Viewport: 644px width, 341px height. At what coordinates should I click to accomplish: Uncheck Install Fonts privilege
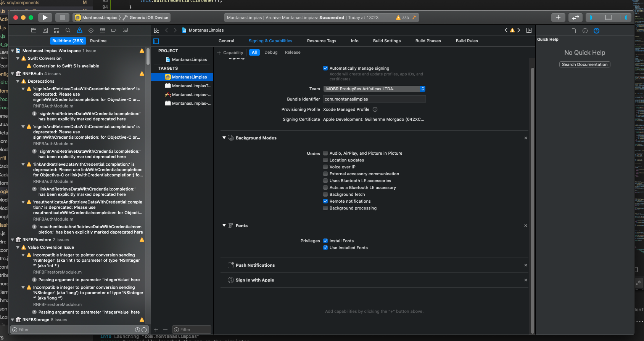pyautogui.click(x=325, y=241)
